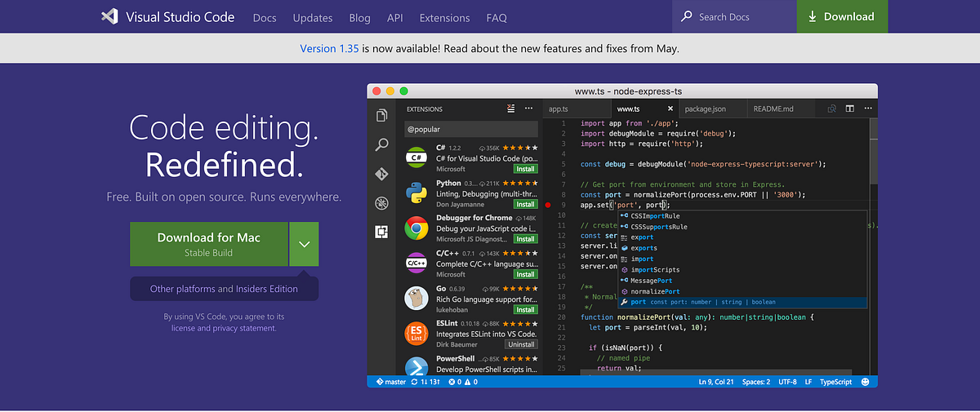Switch to the package.json tab
980x412 pixels.
tap(713, 109)
